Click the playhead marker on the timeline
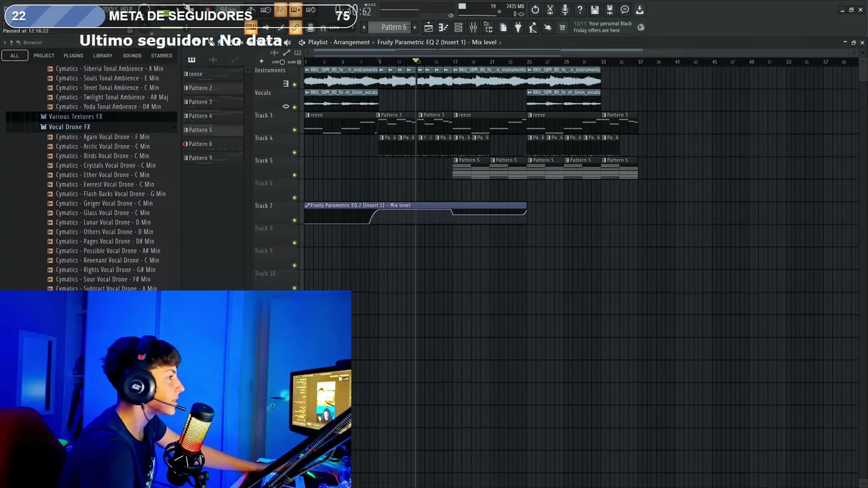This screenshot has height=488, width=868. [416, 61]
